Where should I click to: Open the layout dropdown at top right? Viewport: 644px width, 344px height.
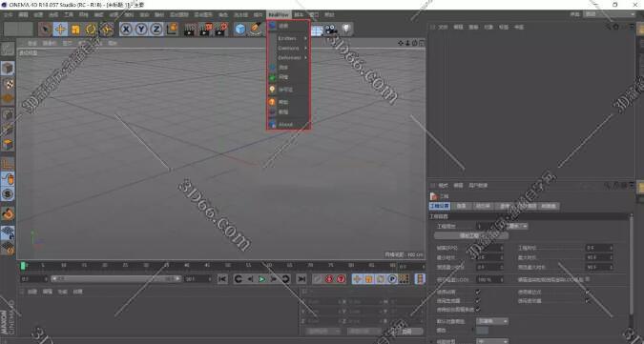coord(610,14)
